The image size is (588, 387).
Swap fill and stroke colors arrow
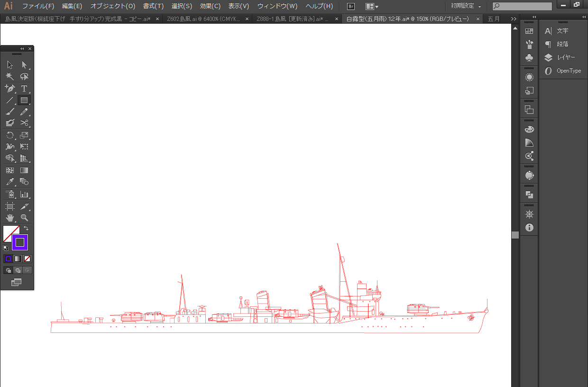(26, 229)
